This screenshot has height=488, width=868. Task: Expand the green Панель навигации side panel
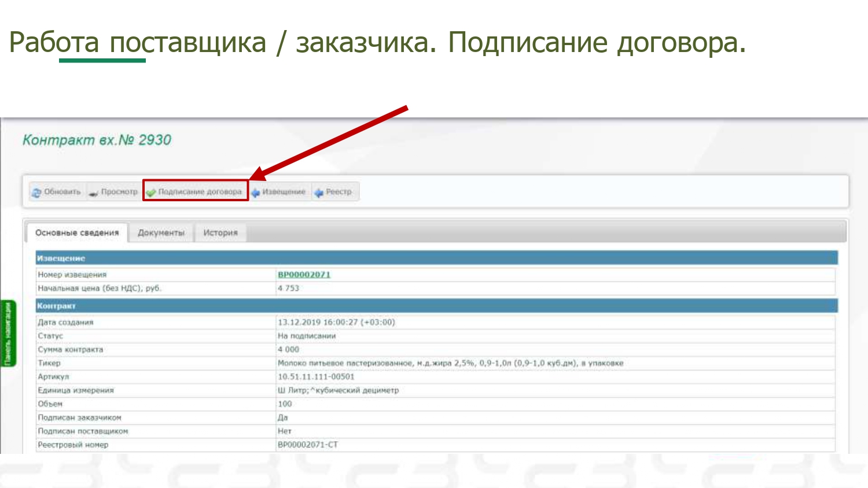(x=8, y=334)
